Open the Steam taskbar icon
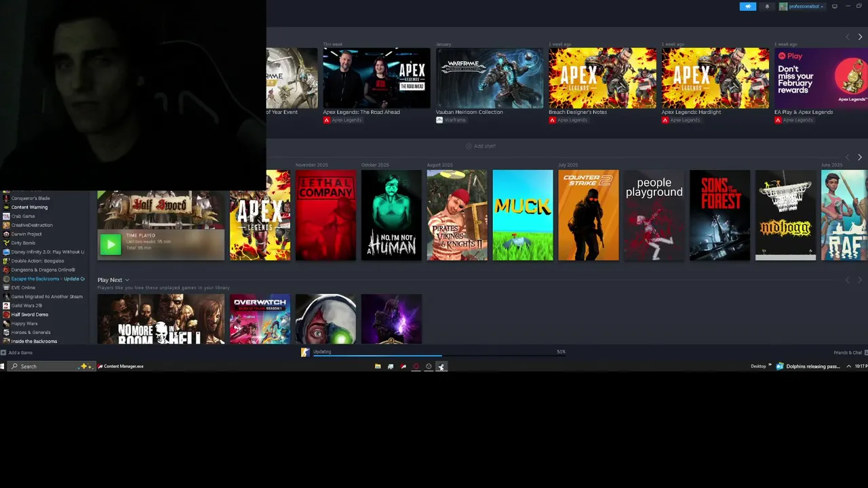 (441, 366)
